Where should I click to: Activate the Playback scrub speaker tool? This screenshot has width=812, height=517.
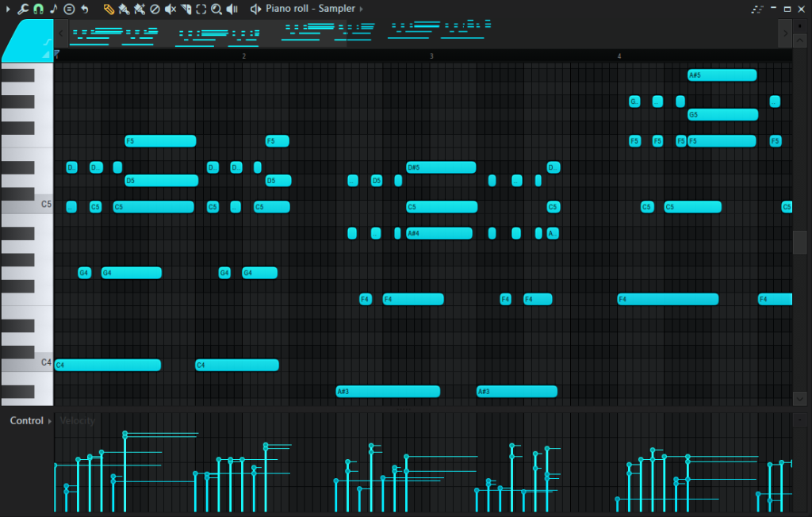point(232,9)
